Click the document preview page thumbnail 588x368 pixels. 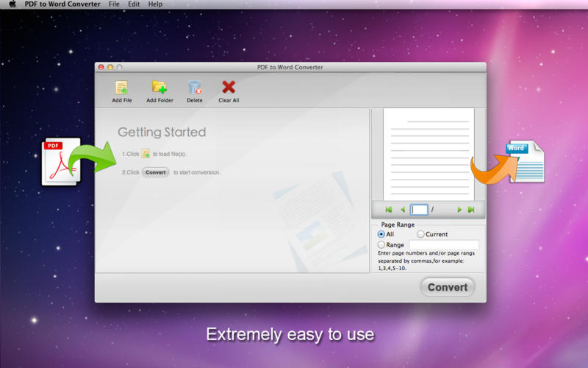point(429,155)
